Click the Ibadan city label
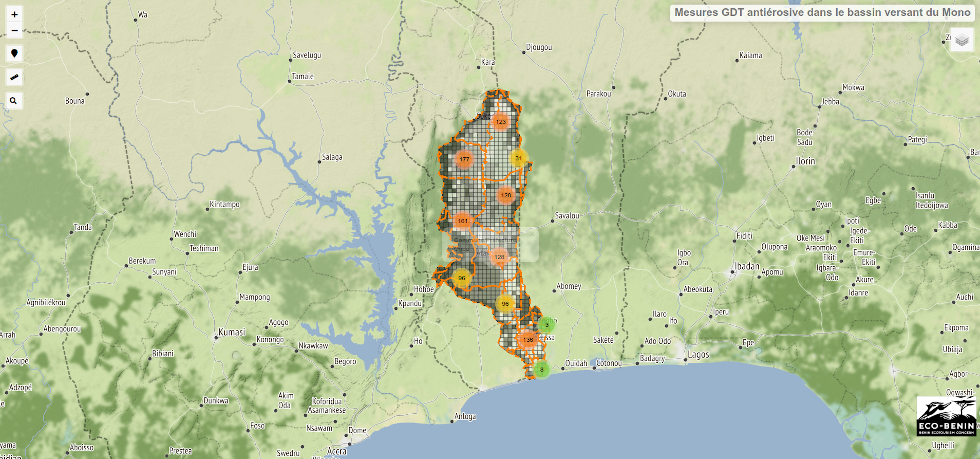 pyautogui.click(x=745, y=266)
